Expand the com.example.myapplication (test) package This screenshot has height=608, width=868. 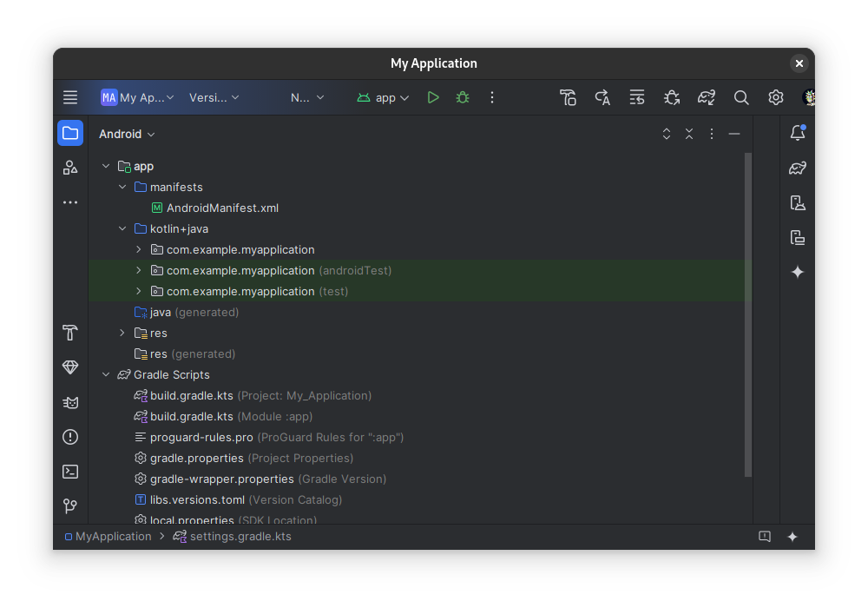pyautogui.click(x=138, y=291)
